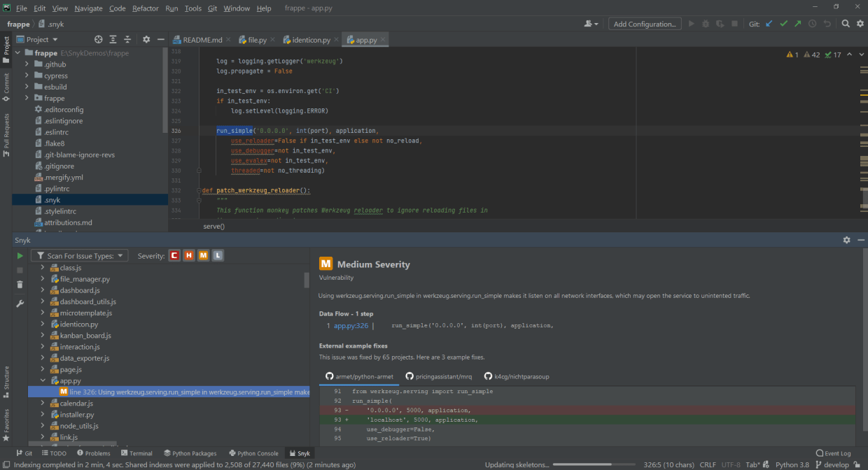This screenshot has width=868, height=470.
Task: Open the Refactor menu
Action: pyautogui.click(x=146, y=8)
